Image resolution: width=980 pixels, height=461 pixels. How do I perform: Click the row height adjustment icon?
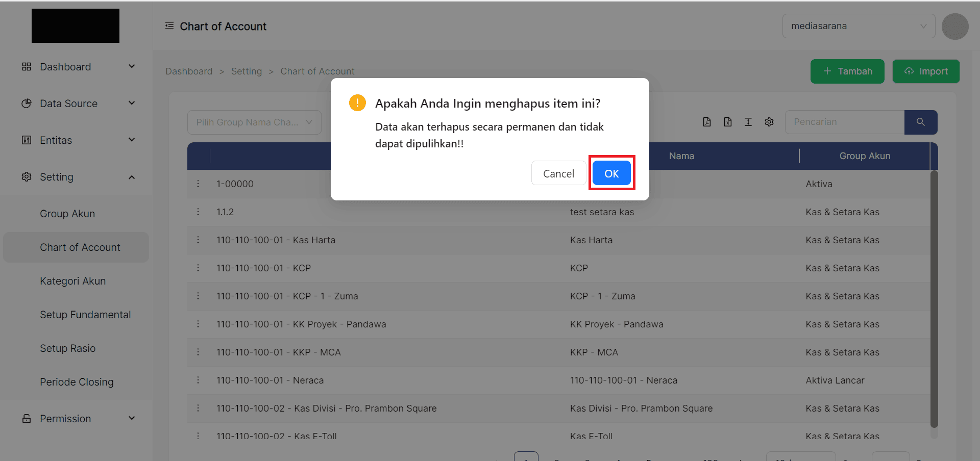pyautogui.click(x=748, y=122)
